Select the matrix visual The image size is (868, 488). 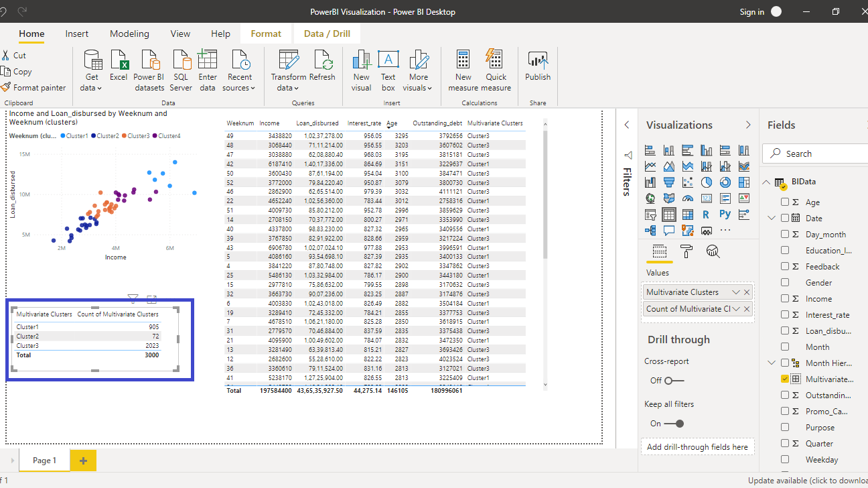point(688,215)
